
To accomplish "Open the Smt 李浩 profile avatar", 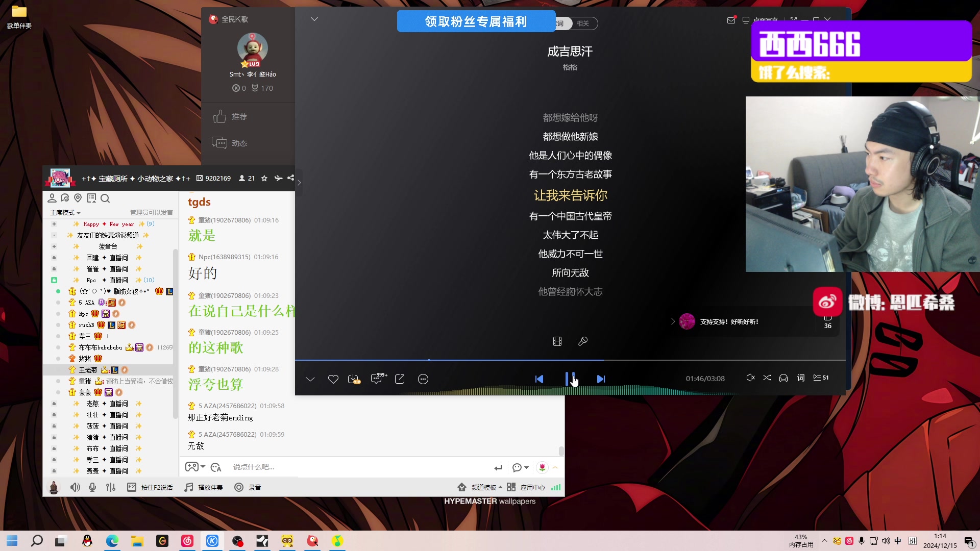I will 253,48.
